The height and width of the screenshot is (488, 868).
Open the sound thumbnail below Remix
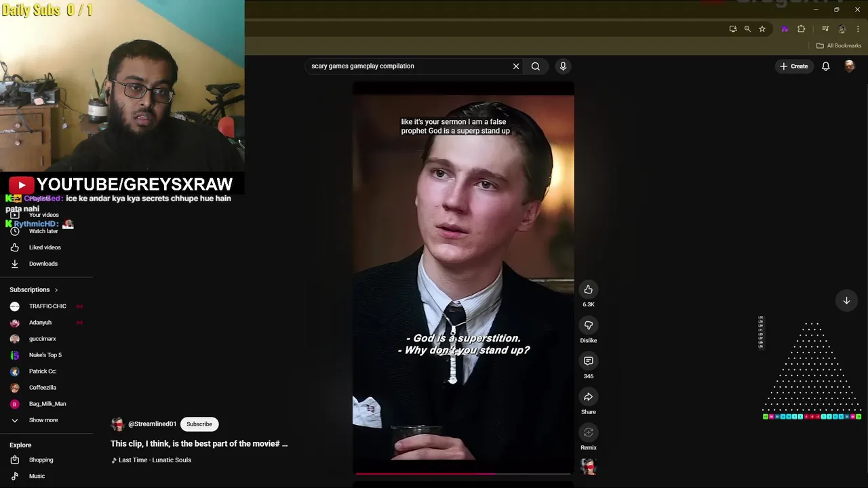click(x=588, y=466)
